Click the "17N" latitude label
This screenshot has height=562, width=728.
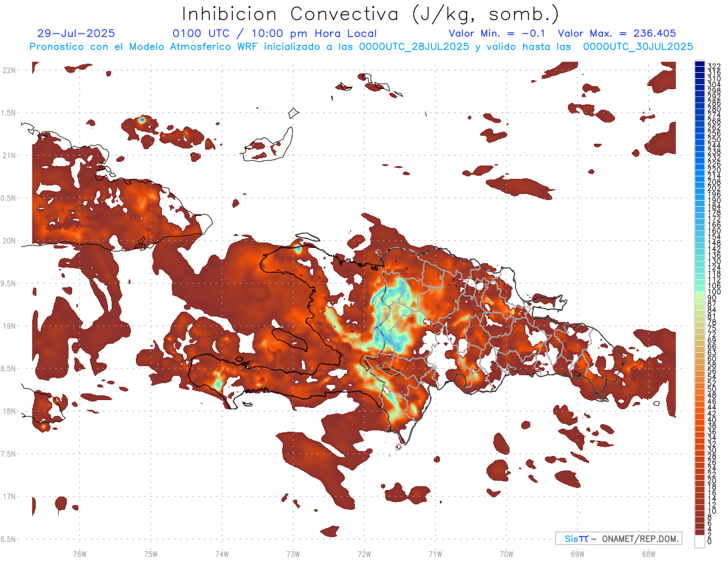click(x=10, y=497)
